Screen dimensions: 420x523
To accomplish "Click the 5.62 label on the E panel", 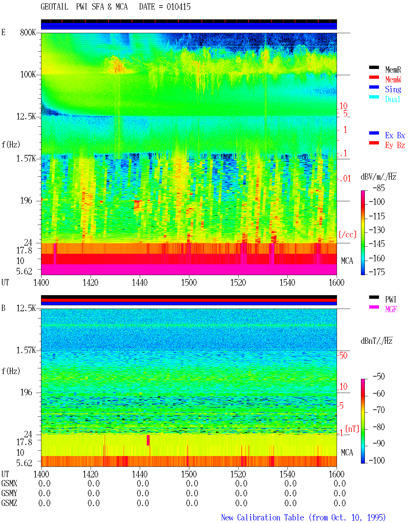I will pos(24,272).
